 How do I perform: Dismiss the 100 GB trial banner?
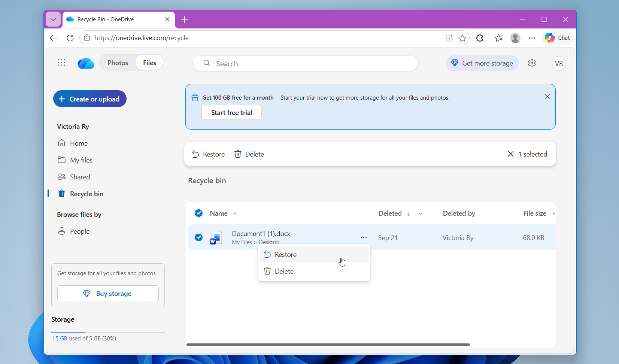coord(547,97)
